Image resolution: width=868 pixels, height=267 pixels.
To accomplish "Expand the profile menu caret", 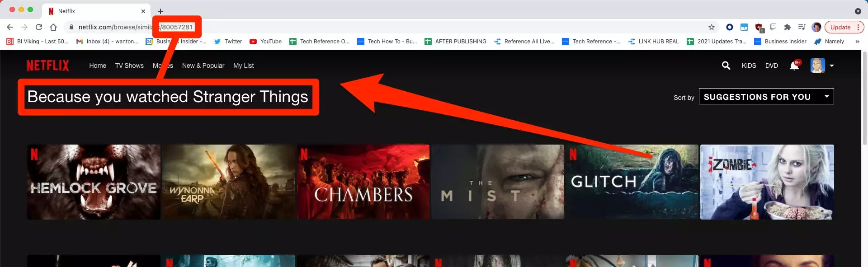I will point(832,66).
